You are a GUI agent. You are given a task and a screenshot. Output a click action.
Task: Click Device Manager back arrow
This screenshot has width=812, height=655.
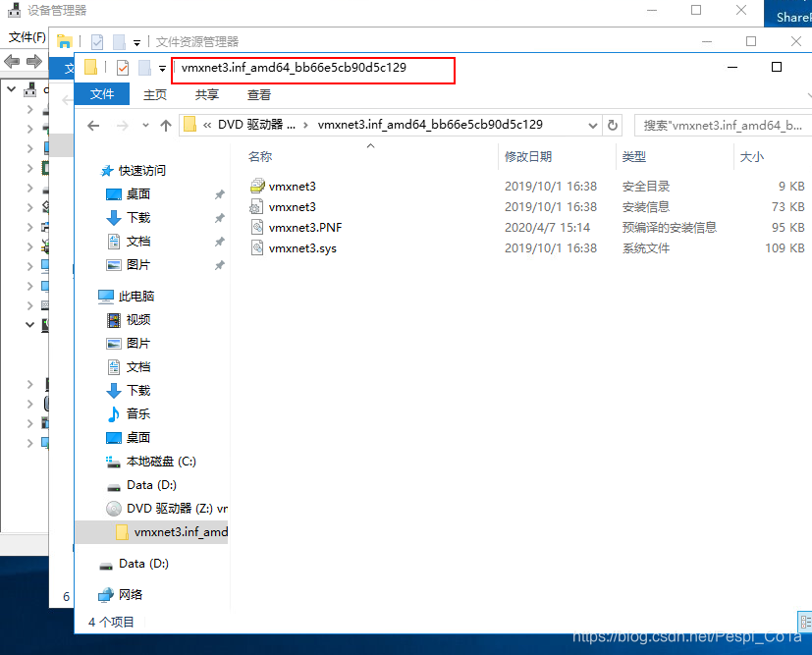coord(12,62)
